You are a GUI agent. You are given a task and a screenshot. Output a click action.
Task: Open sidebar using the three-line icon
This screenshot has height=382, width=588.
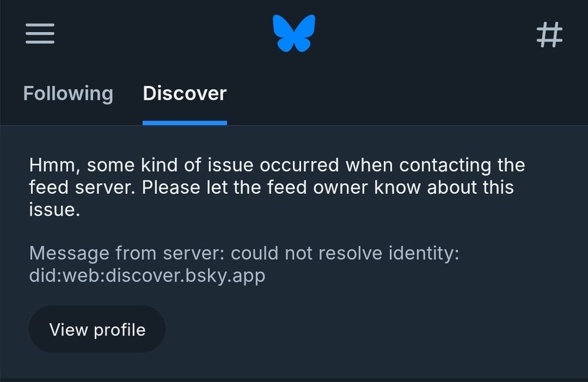pyautogui.click(x=39, y=33)
